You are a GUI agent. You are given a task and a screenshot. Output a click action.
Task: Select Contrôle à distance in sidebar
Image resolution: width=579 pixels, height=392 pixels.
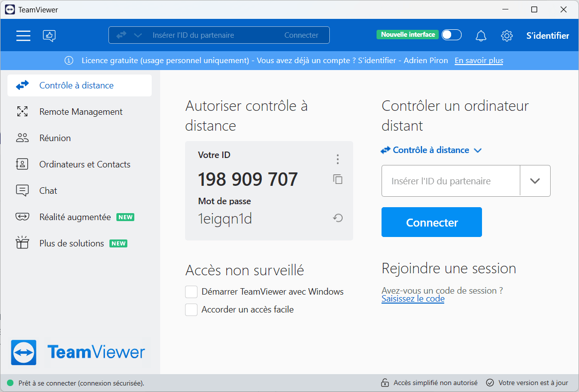[80, 85]
